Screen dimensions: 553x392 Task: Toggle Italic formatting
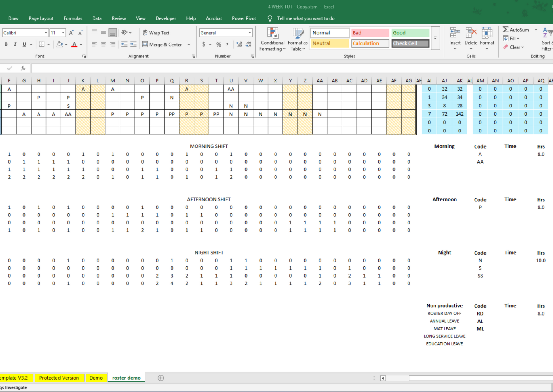pos(15,44)
